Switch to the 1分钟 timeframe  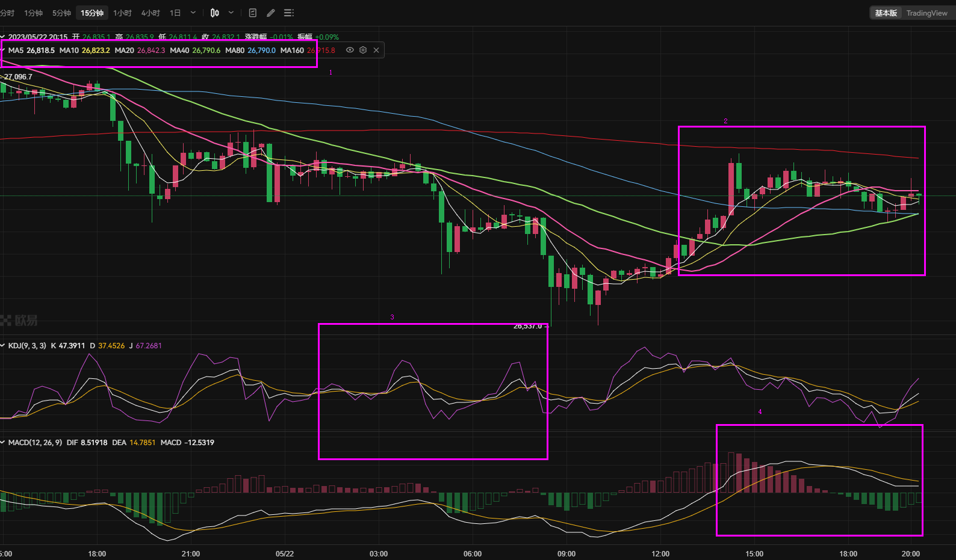coord(33,13)
